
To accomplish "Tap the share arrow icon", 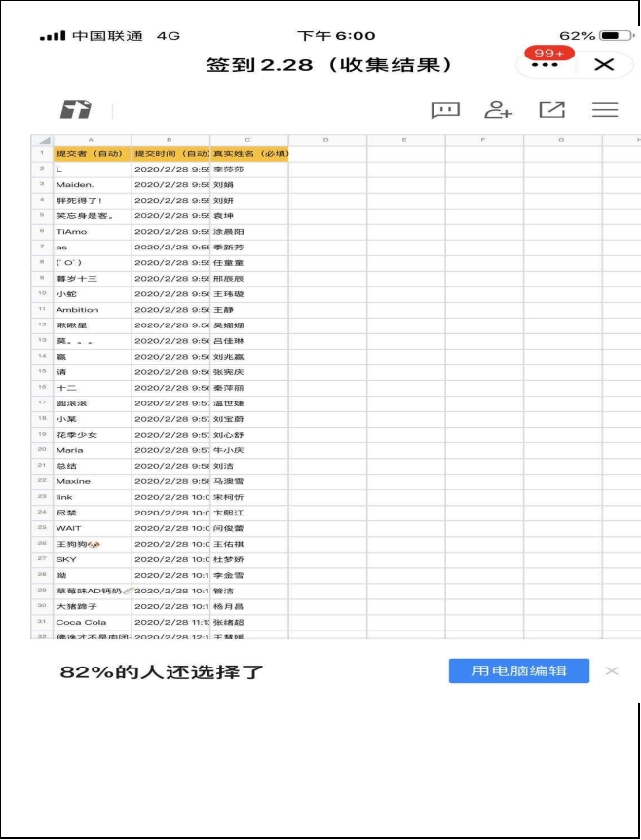I will pyautogui.click(x=552, y=110).
